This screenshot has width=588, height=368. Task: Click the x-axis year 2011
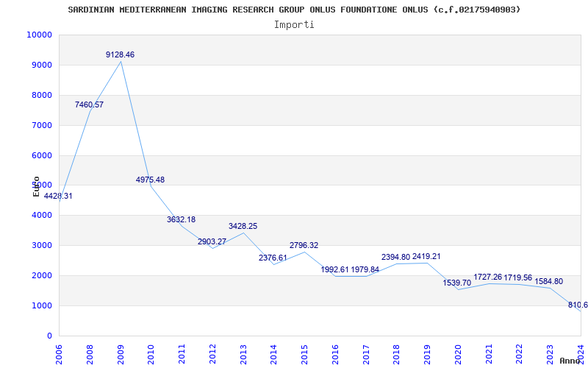point(182,354)
